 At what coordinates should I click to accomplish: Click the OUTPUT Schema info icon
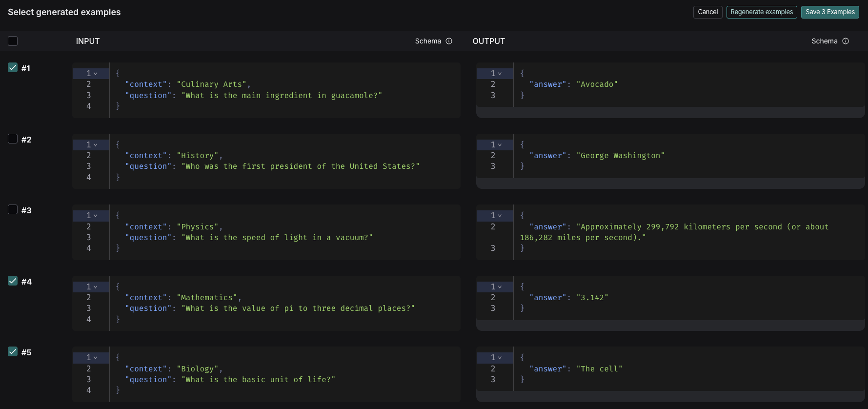pyautogui.click(x=846, y=41)
